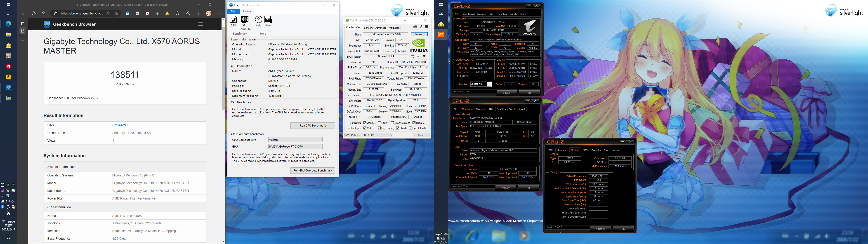Click the Lookup button in GPU-Z
This screenshot has height=244, width=868.
(x=419, y=34)
